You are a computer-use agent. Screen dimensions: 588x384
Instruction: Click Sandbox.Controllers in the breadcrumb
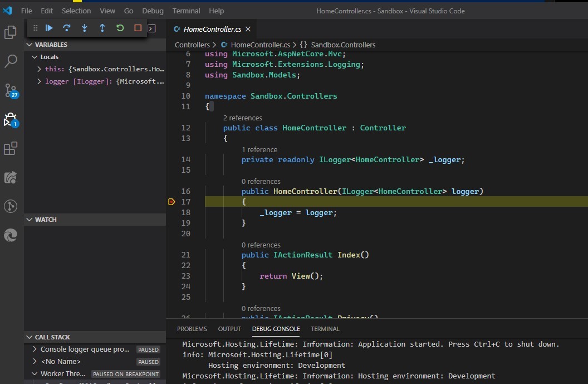click(x=343, y=45)
